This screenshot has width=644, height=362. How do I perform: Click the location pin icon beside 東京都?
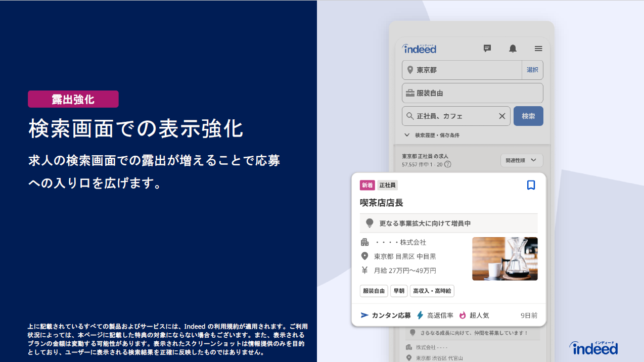point(410,70)
